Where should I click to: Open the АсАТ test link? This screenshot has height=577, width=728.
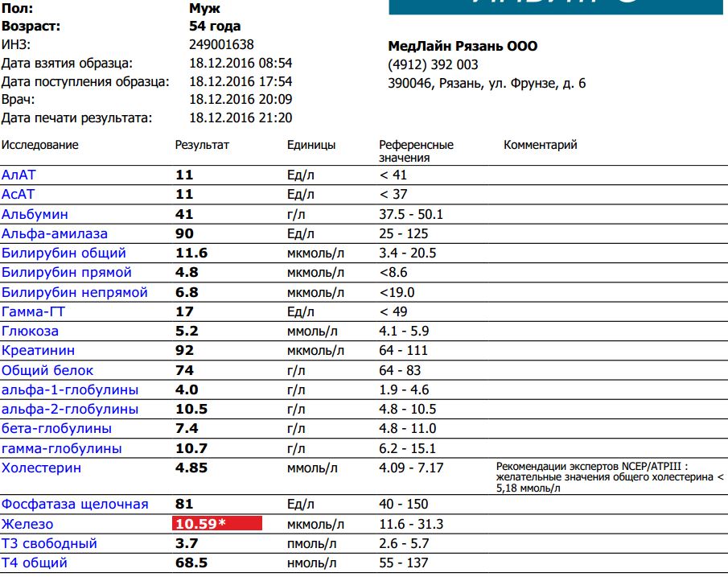(19, 194)
